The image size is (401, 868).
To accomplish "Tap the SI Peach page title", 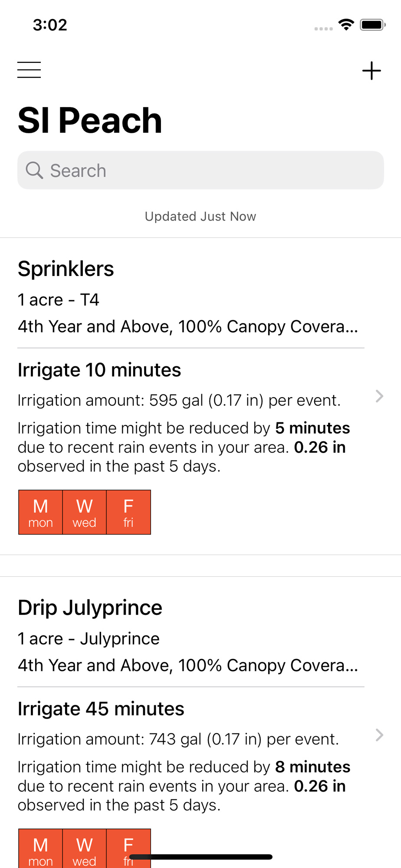I will point(90,120).
